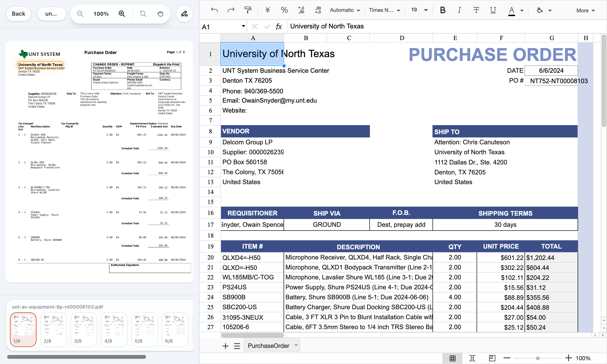607x364 pixels.
Task: Add a new sheet with plus icon
Action: (225, 346)
